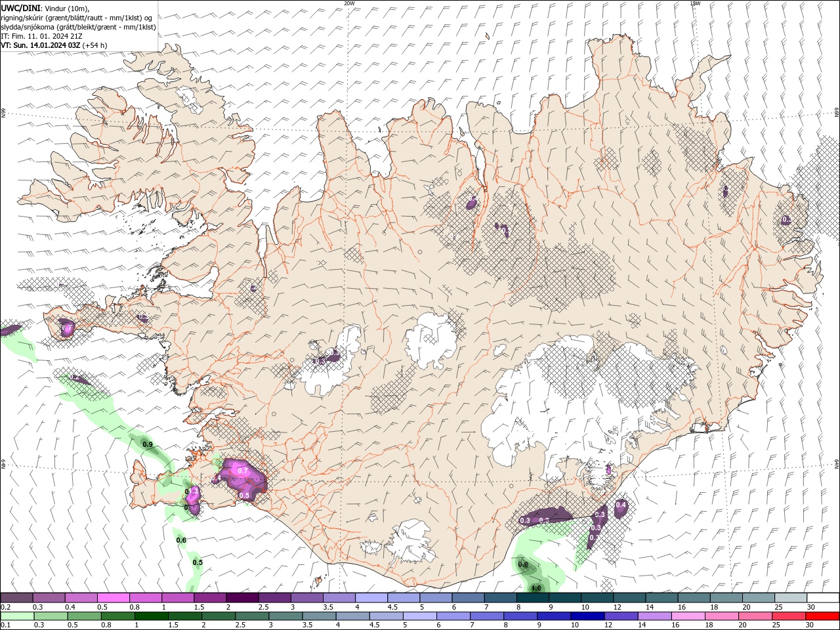Click the 'VT: Sun. 14.01.2024 03Z (+54 h)' line

tap(54, 45)
